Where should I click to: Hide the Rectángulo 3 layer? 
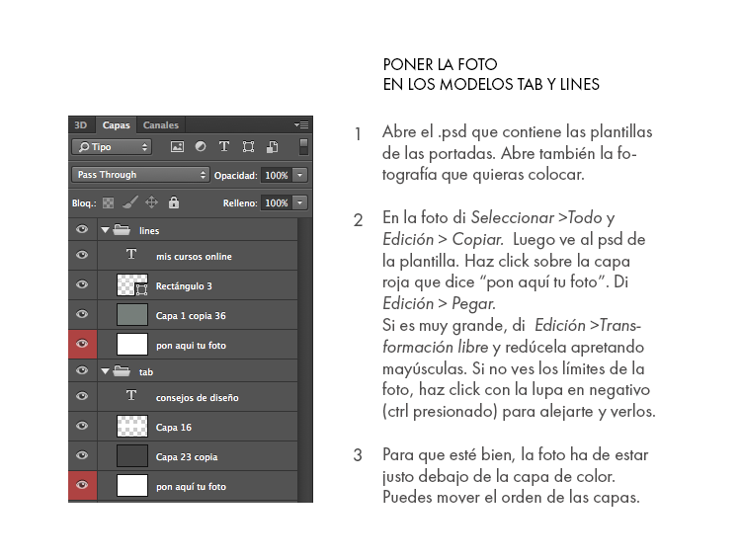82,284
